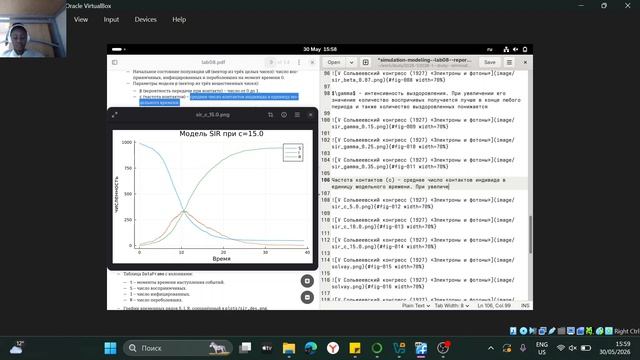Open the Windows clock showing 15:59
Viewport: 640px width, 360px height.
click(615, 348)
